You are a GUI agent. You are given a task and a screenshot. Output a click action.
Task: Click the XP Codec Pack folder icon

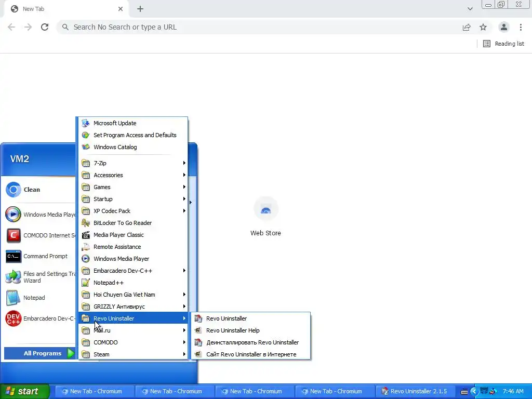86,211
